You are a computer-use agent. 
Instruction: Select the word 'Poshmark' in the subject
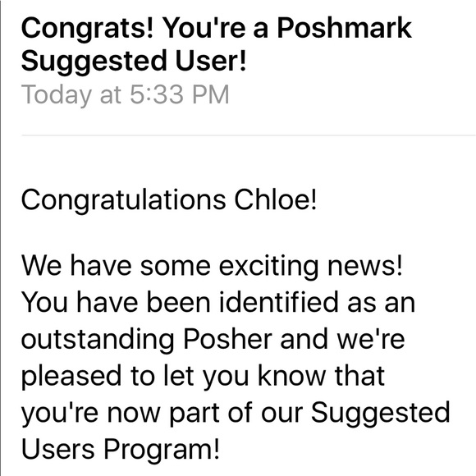pos(344,28)
